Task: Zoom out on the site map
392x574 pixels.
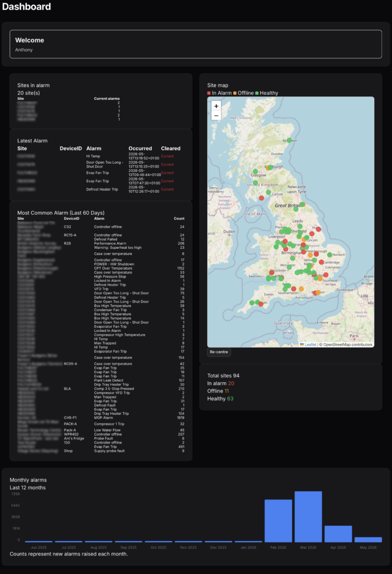Action: [216, 115]
